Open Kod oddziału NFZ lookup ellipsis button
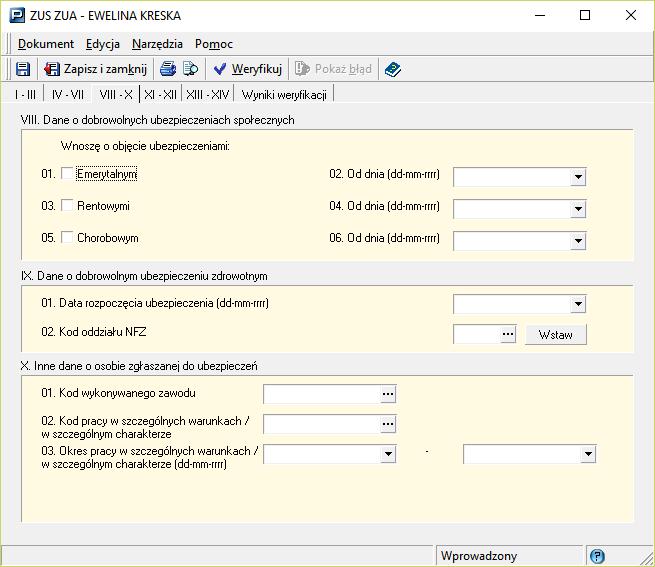Image resolution: width=655 pixels, height=567 pixels. (508, 334)
